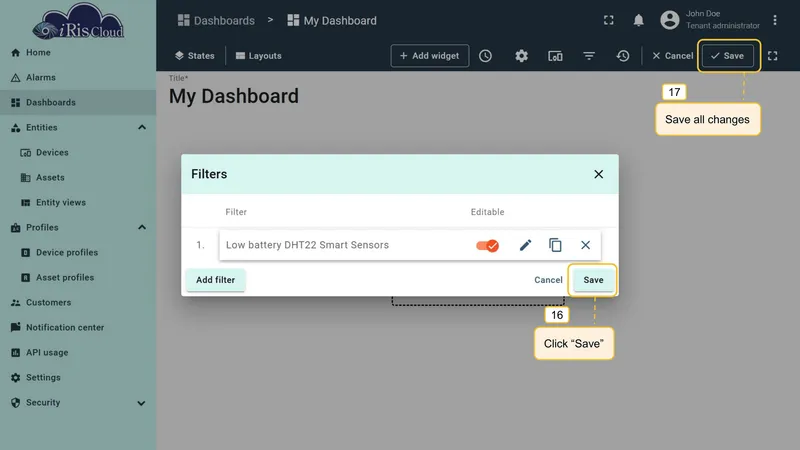Click My Dashboard breadcrumb
Viewport: 800px width, 450px height.
click(332, 20)
